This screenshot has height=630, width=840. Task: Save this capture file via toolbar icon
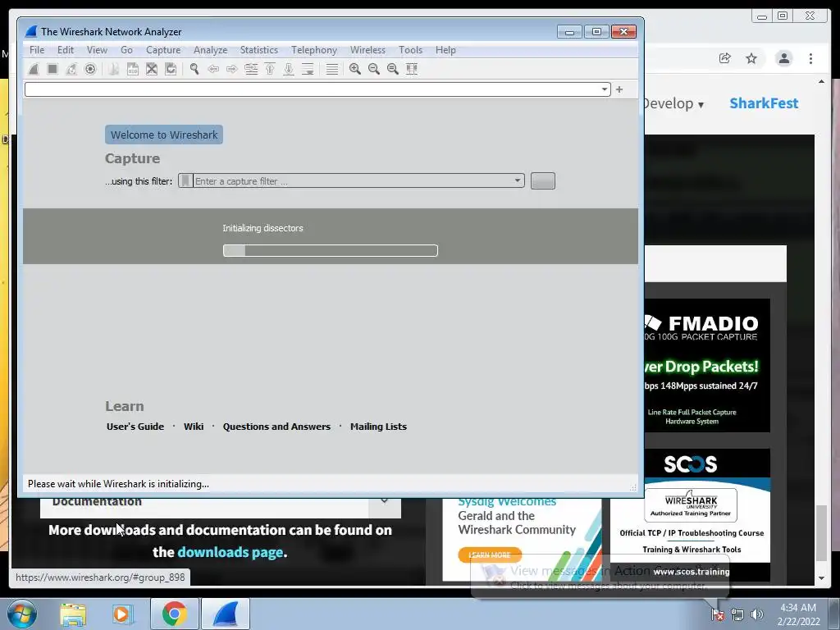tap(132, 69)
